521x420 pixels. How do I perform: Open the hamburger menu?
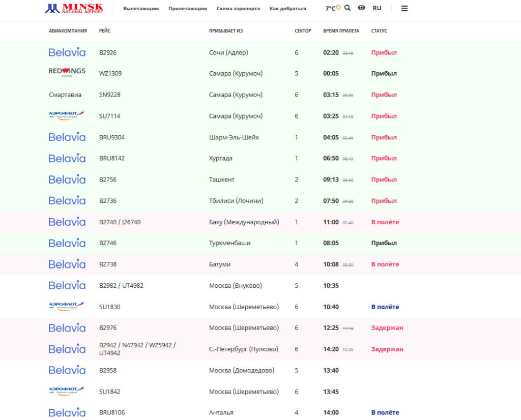[x=404, y=8]
